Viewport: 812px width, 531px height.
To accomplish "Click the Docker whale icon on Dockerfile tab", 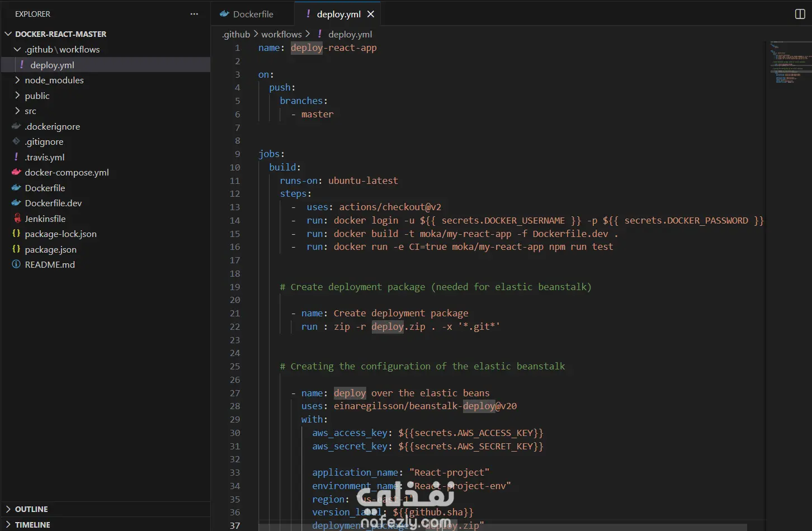I will [x=224, y=14].
